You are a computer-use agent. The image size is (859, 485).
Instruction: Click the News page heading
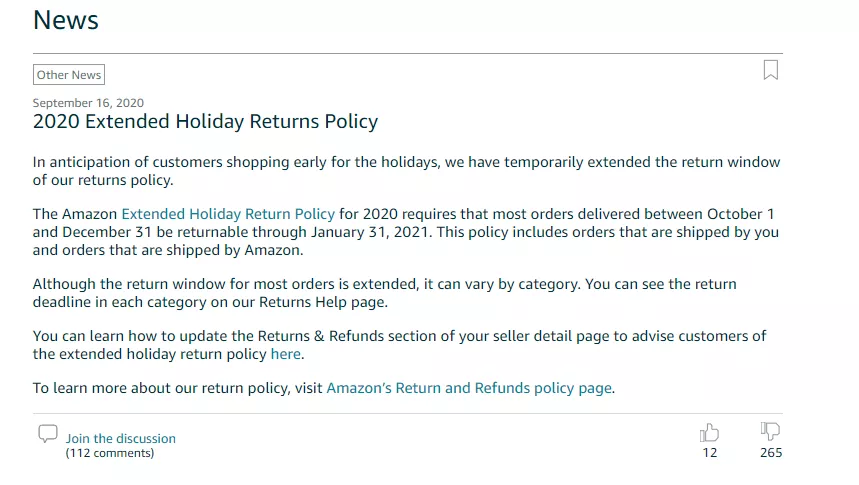[66, 20]
